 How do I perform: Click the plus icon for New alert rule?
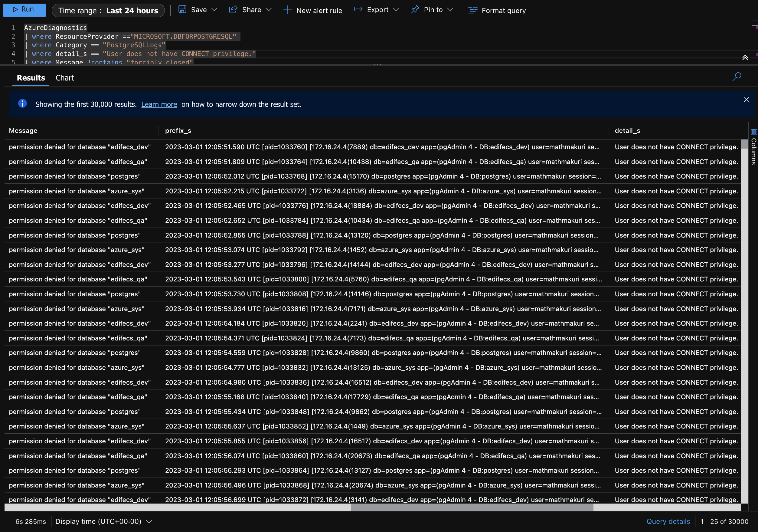(x=287, y=10)
